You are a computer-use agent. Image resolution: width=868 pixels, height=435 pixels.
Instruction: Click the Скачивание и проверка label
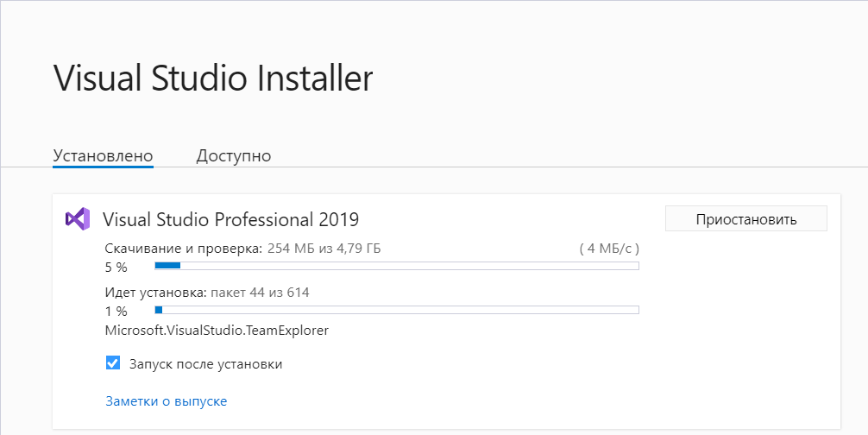point(184,249)
